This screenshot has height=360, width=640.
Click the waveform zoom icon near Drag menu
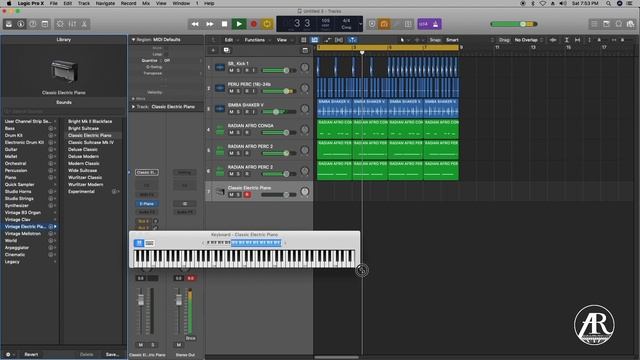pyautogui.click(x=553, y=40)
